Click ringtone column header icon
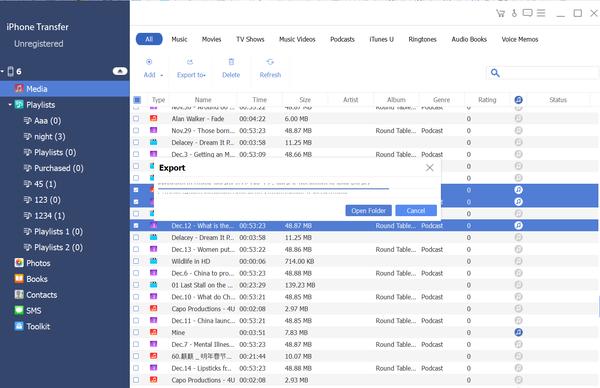Viewport: 600px width, 388px height. coord(518,100)
